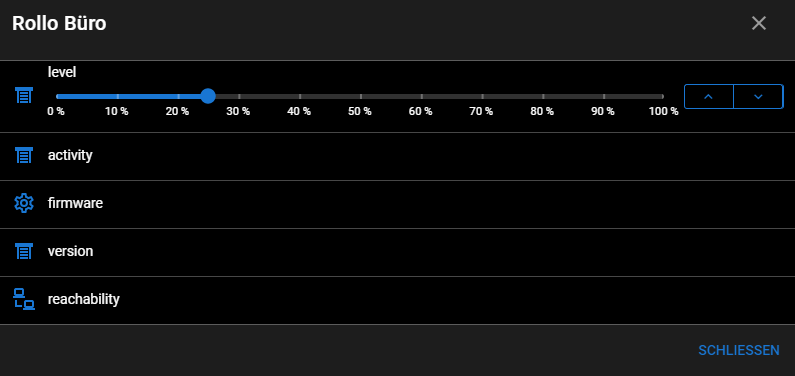This screenshot has height=376, width=795.
Task: Close the Rollo Büro dialog with X
Action: point(758,23)
